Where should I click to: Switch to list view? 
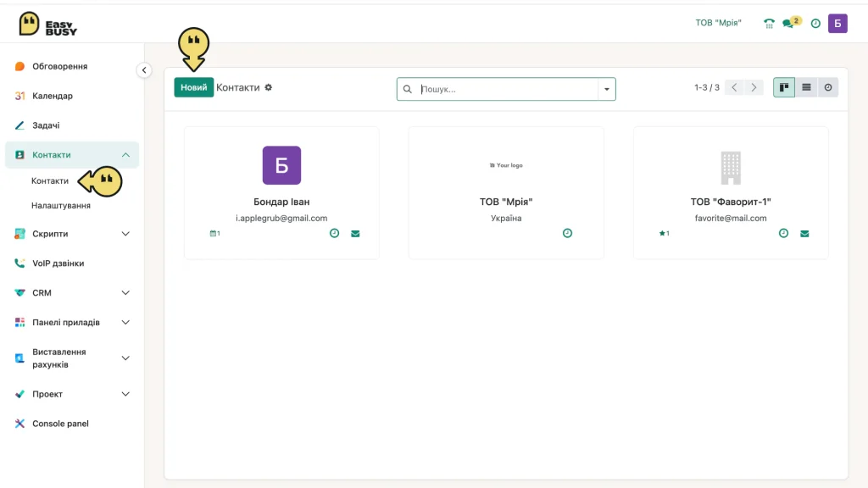click(x=806, y=87)
